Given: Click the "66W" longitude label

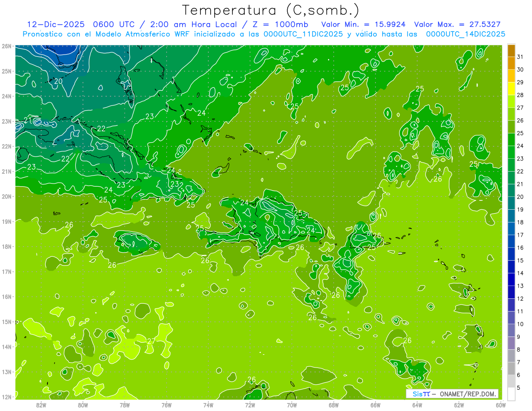Looking at the screenshot, I should click(376, 405).
